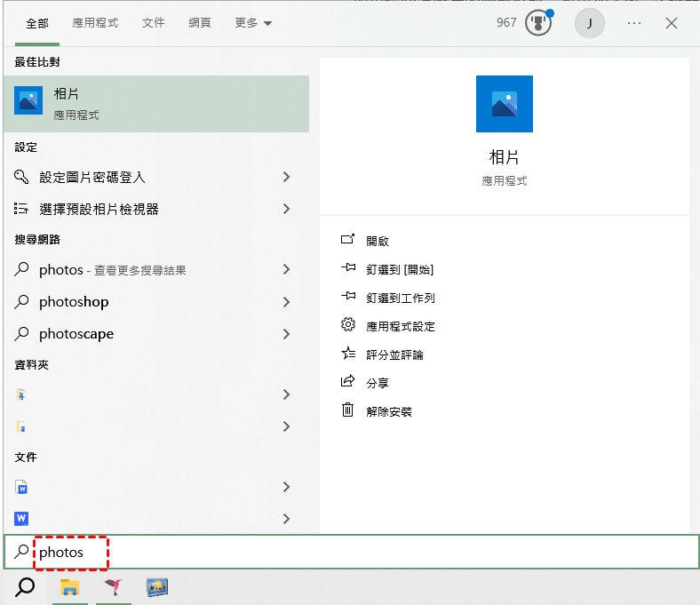Close the search panel

click(x=671, y=23)
